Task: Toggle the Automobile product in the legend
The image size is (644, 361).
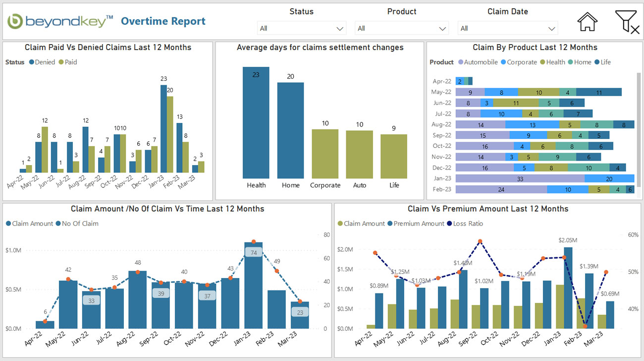Action: 462,62
